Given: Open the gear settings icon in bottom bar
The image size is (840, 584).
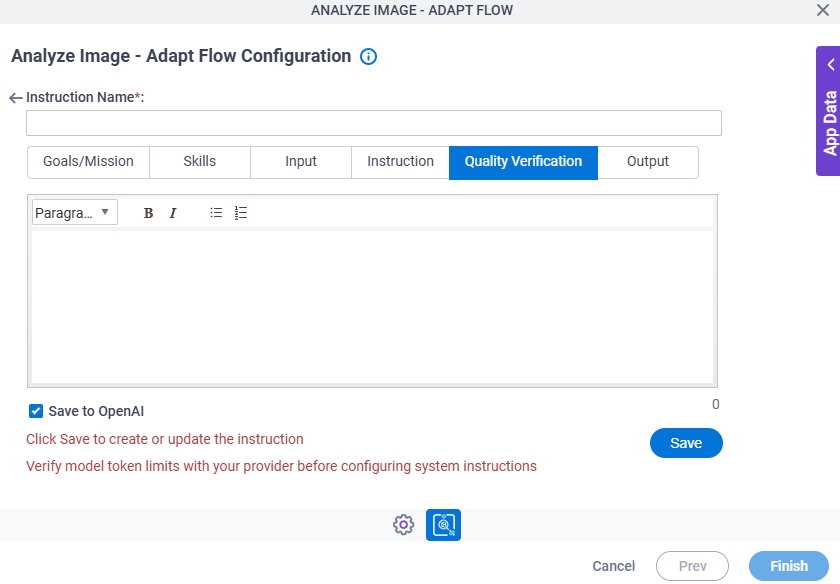Looking at the screenshot, I should [x=403, y=525].
